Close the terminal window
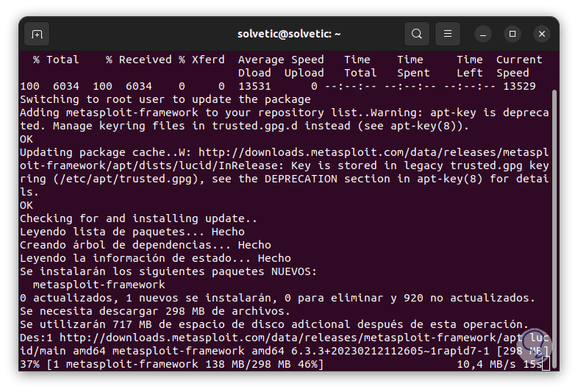Viewport: 578px width, 392px height. [x=542, y=34]
